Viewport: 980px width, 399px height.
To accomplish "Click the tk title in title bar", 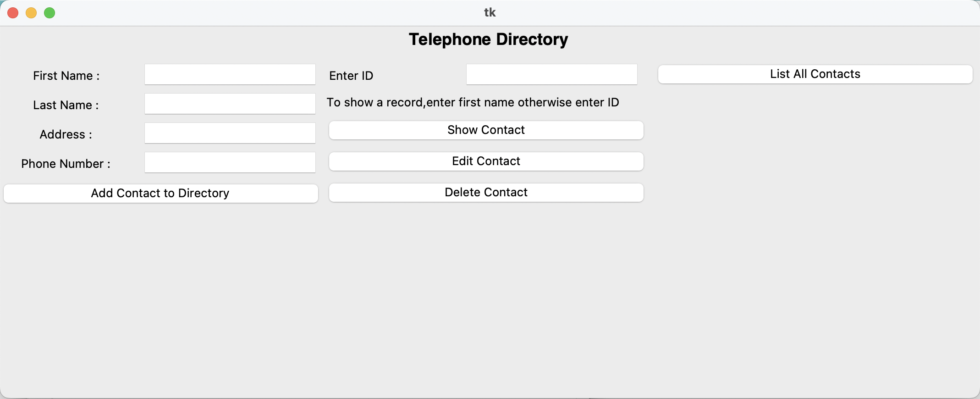I will point(490,12).
